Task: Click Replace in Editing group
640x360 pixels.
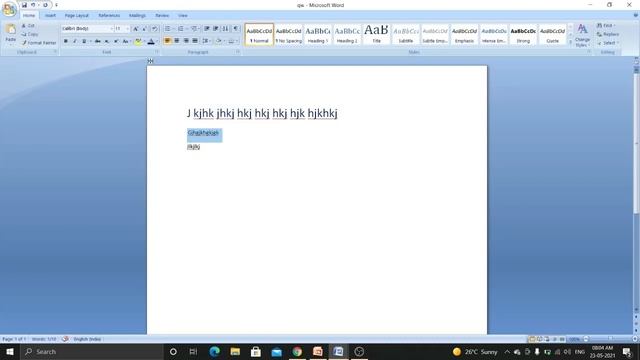Action: [x=608, y=34]
